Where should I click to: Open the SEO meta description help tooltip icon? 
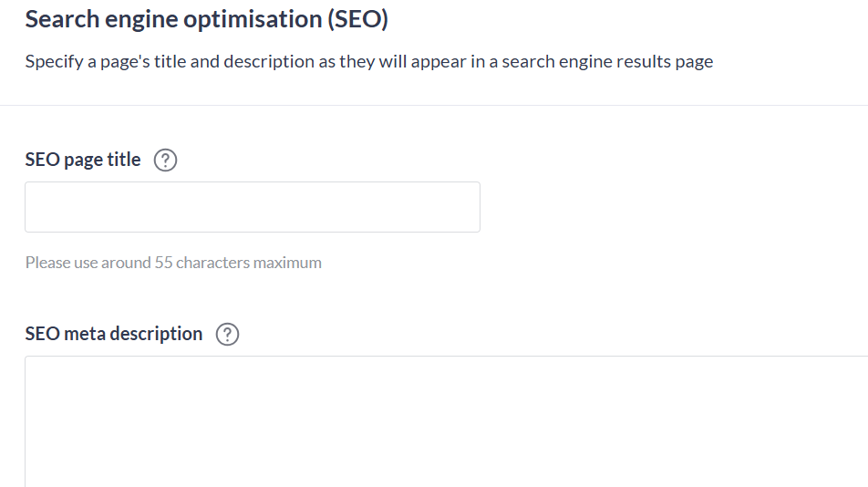(x=227, y=335)
